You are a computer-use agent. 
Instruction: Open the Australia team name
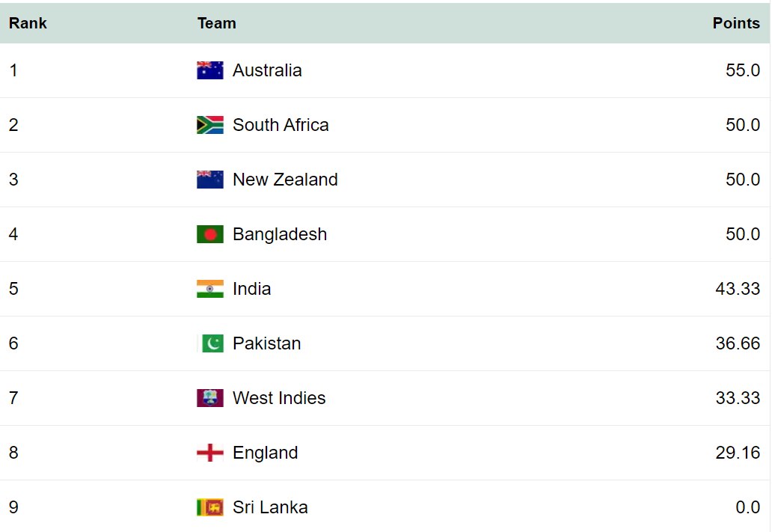(267, 70)
